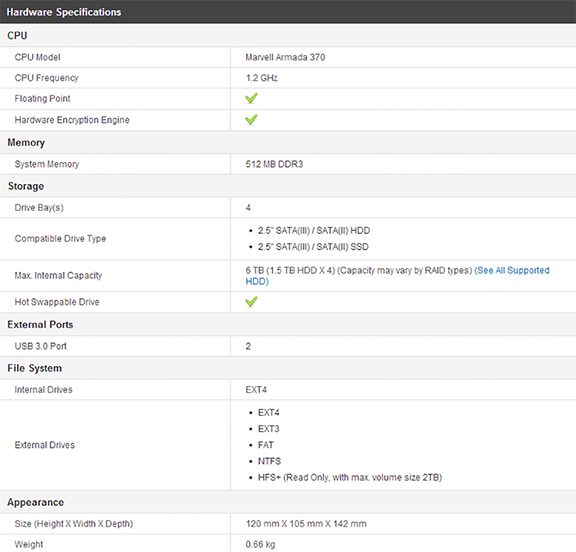Click the 1.2 GHz CPU frequency value
This screenshot has width=576, height=552.
point(262,78)
